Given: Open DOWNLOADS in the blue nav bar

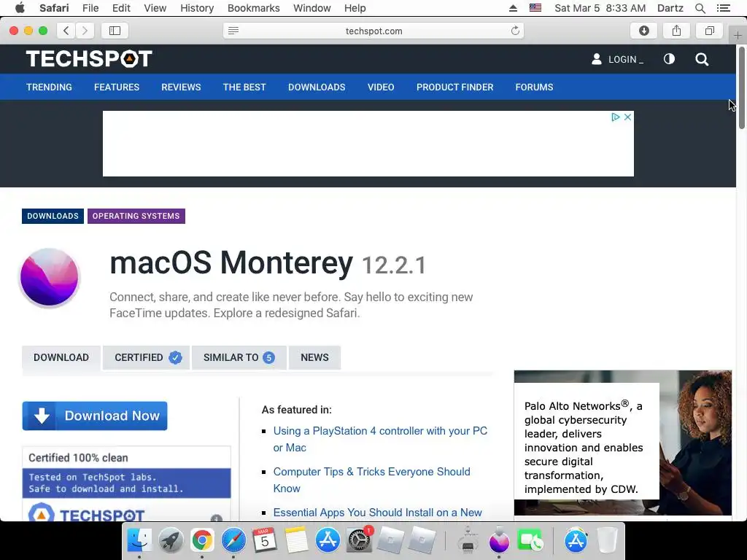Looking at the screenshot, I should click(x=317, y=87).
